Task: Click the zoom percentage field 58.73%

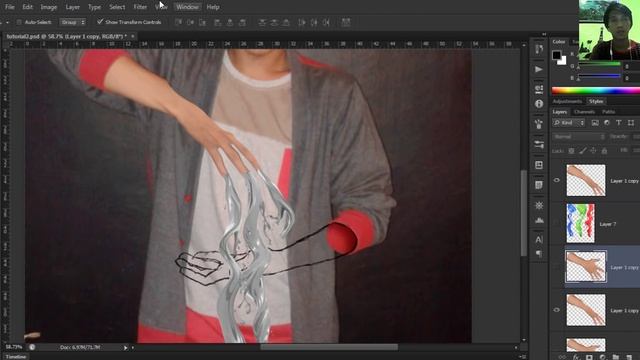Action: pos(13,347)
